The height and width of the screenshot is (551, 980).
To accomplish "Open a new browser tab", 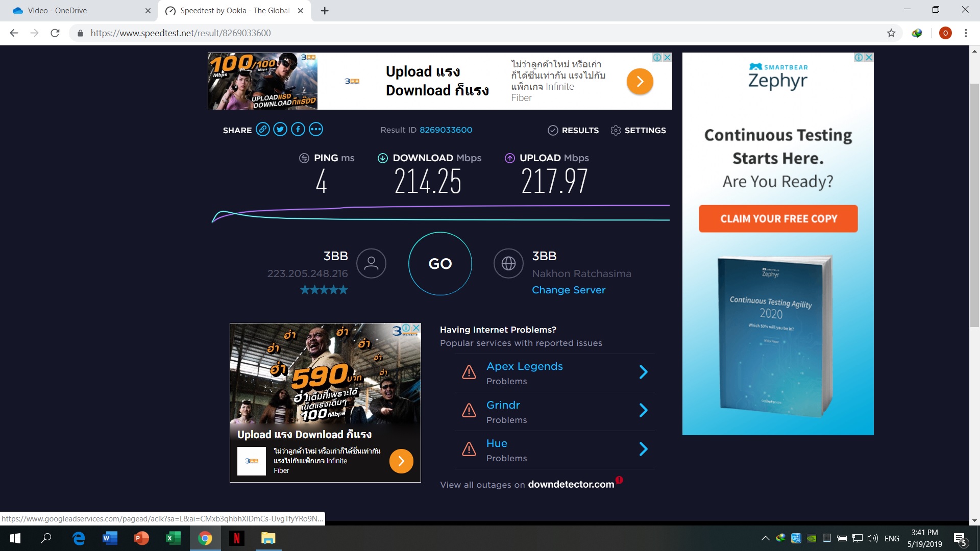I will 325,11.
